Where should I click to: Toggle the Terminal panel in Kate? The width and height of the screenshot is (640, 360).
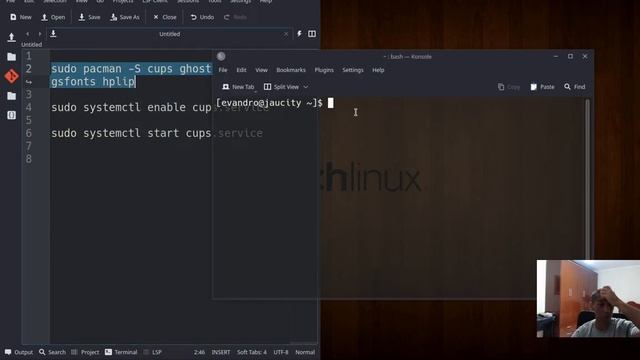pyautogui.click(x=121, y=352)
